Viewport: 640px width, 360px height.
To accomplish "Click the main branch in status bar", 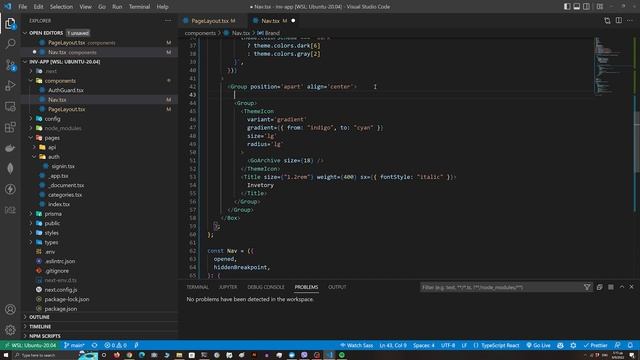I will coord(74,345).
